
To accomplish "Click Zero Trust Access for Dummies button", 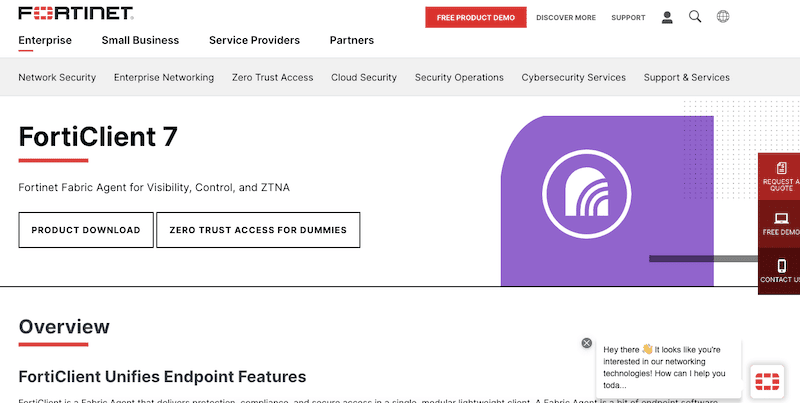I will 258,230.
